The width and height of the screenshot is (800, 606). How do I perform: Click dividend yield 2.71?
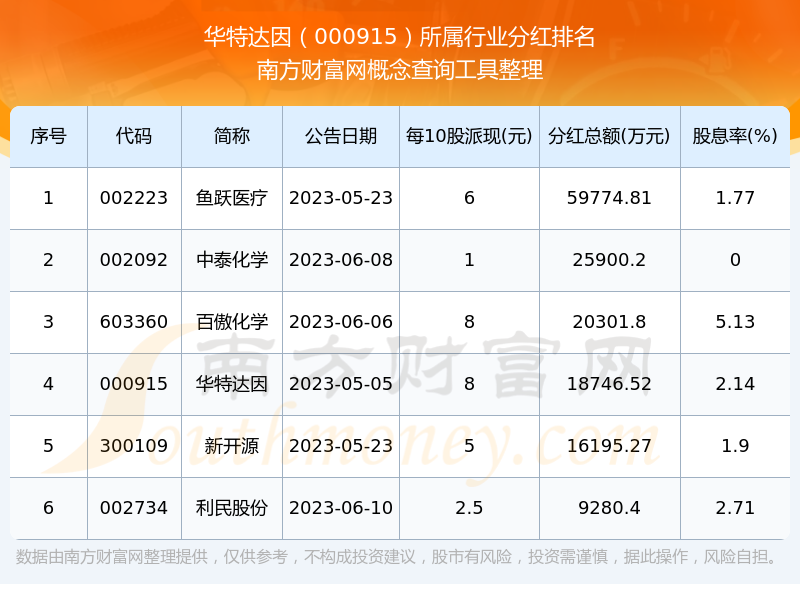(735, 508)
